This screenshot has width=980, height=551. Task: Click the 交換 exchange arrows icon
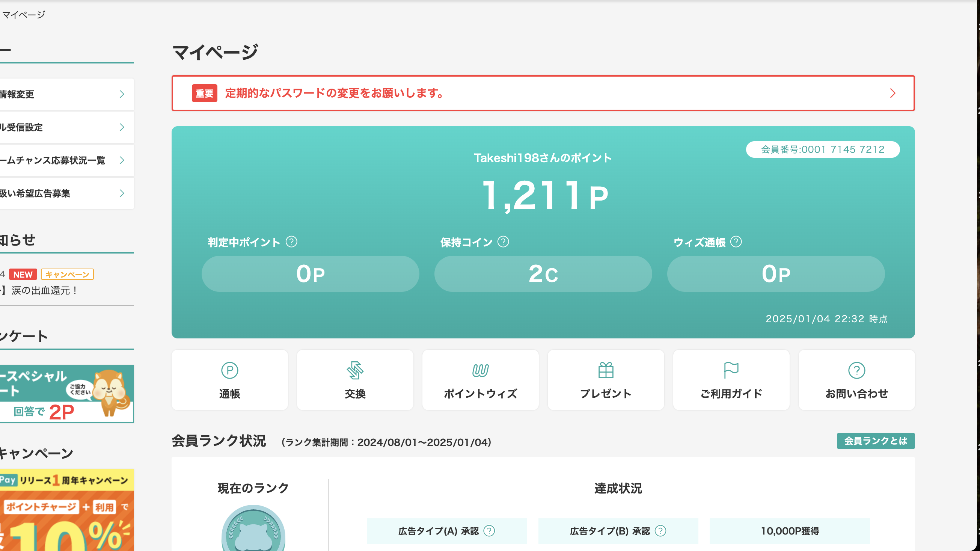coord(355,370)
